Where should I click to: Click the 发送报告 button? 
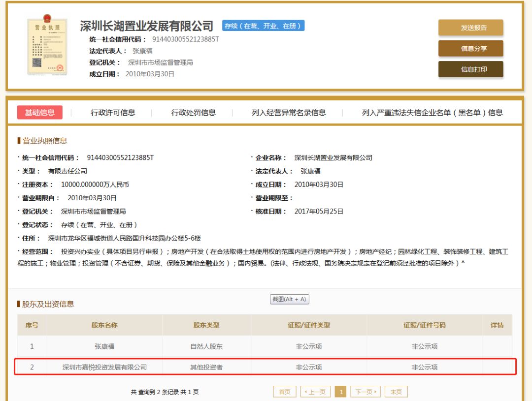(470, 28)
